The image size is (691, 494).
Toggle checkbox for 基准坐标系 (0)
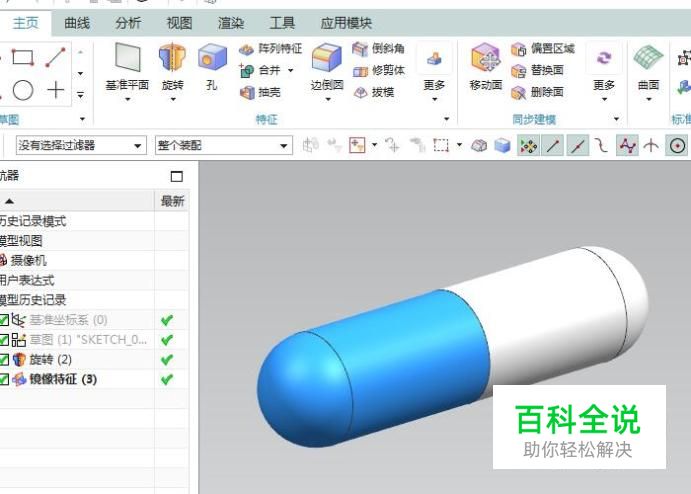coord(4,320)
